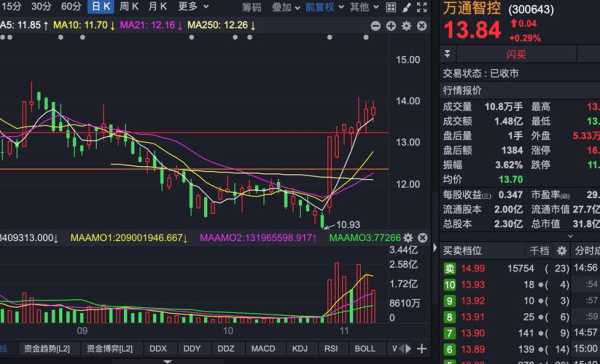Show more indicator tabs with right arrow
The width and height of the screenshot is (600, 364).
tap(409, 349)
